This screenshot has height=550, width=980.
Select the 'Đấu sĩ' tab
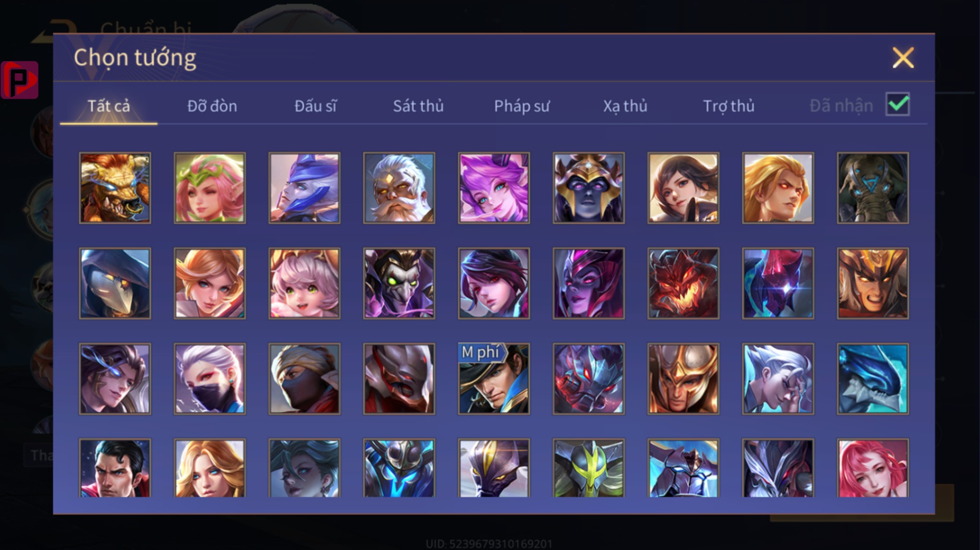click(315, 106)
